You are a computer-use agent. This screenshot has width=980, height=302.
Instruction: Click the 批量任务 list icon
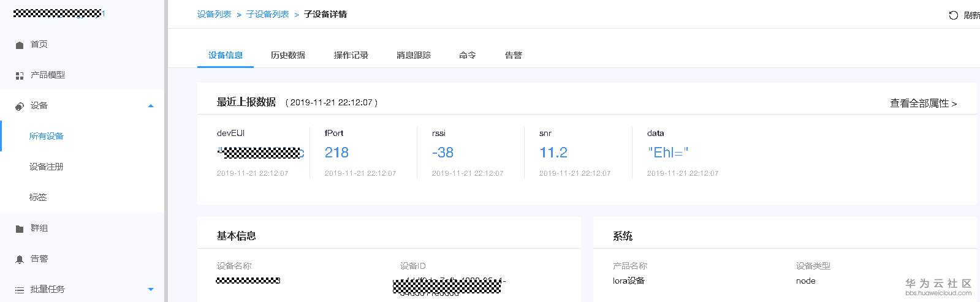[20, 290]
